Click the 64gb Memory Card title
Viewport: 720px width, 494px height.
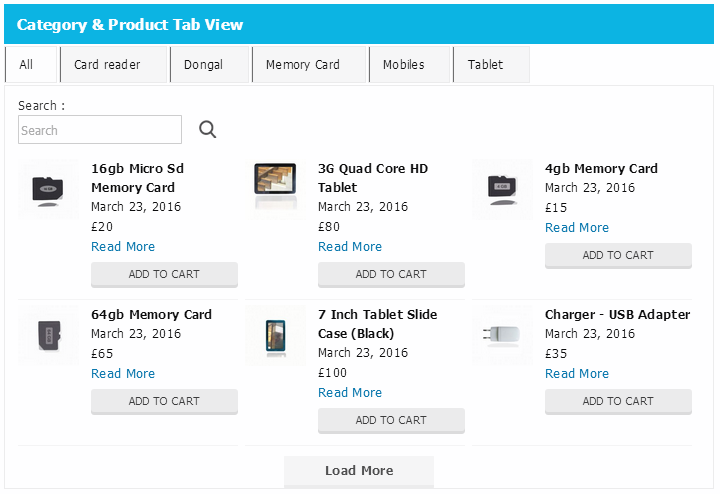coord(152,315)
